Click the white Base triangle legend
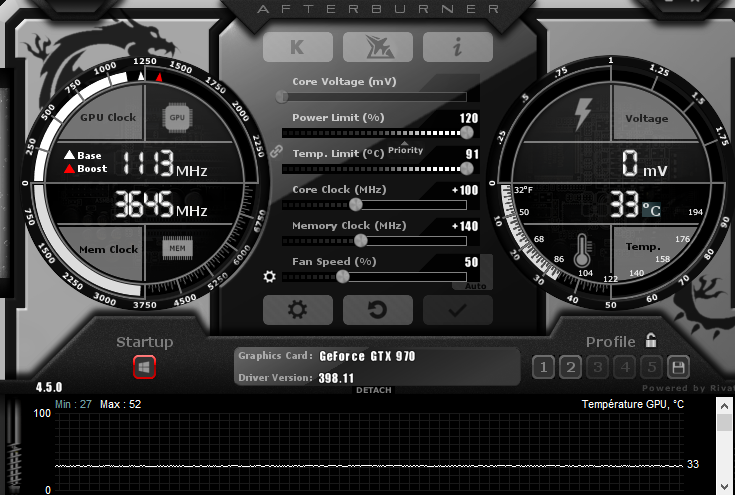 (69, 155)
